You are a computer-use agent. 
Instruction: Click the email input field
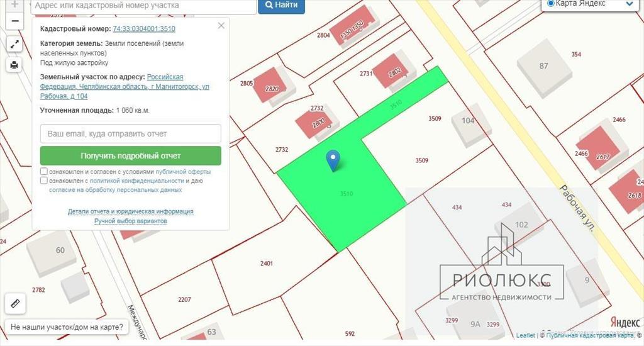point(131,133)
